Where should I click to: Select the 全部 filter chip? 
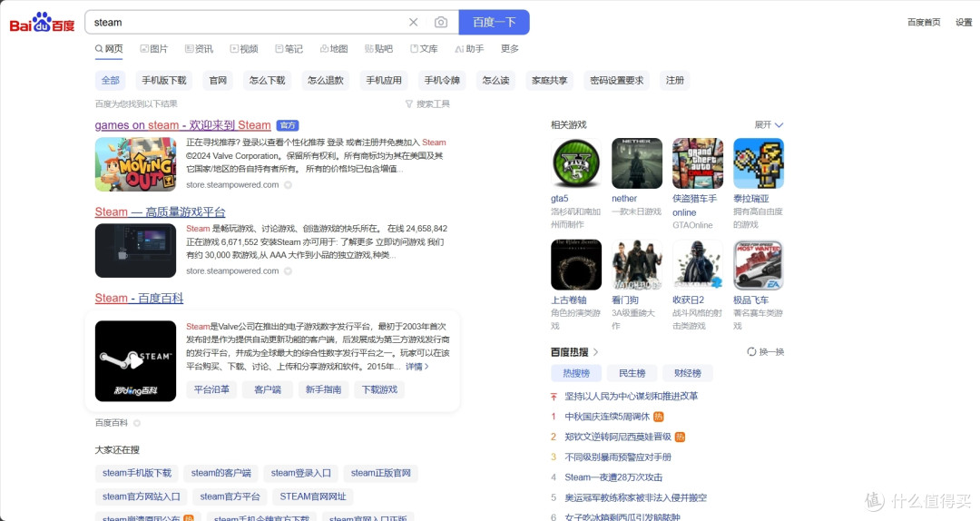pyautogui.click(x=111, y=80)
